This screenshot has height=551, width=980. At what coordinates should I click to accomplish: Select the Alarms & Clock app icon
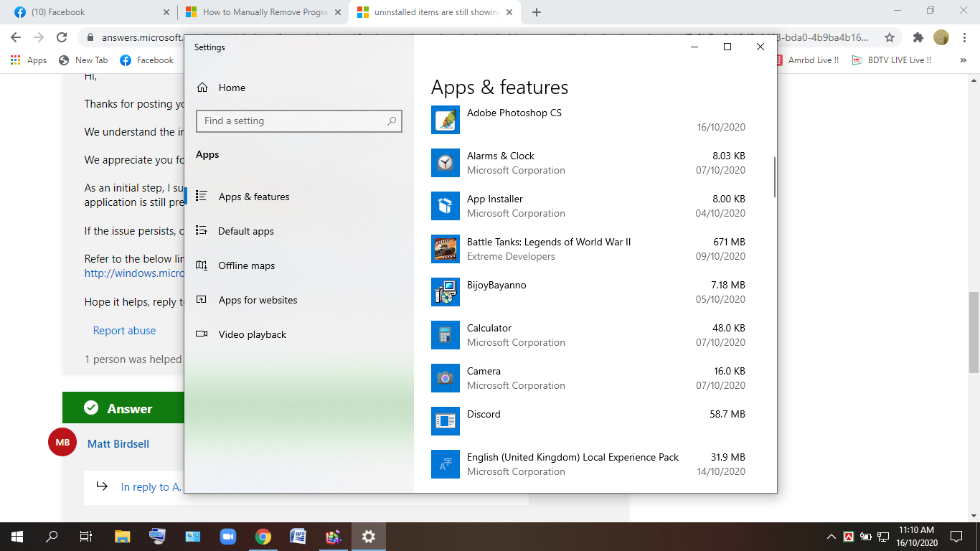(x=445, y=163)
